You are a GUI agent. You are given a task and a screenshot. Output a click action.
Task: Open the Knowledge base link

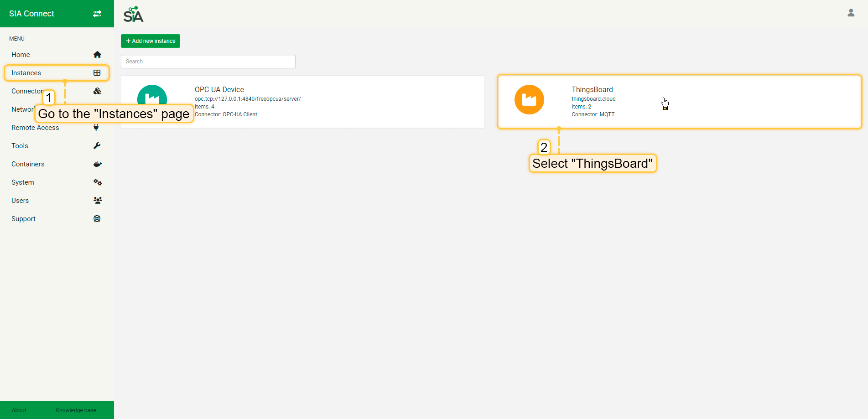[76, 410]
